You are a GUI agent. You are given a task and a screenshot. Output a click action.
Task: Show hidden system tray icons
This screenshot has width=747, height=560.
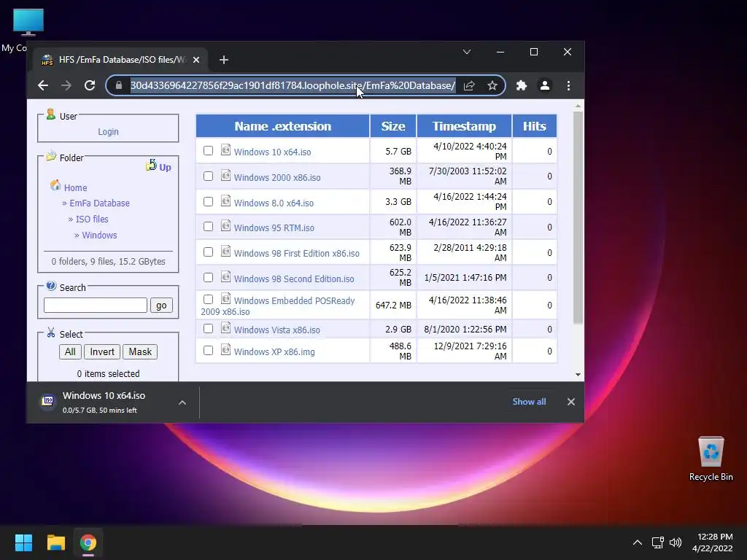pyautogui.click(x=637, y=542)
